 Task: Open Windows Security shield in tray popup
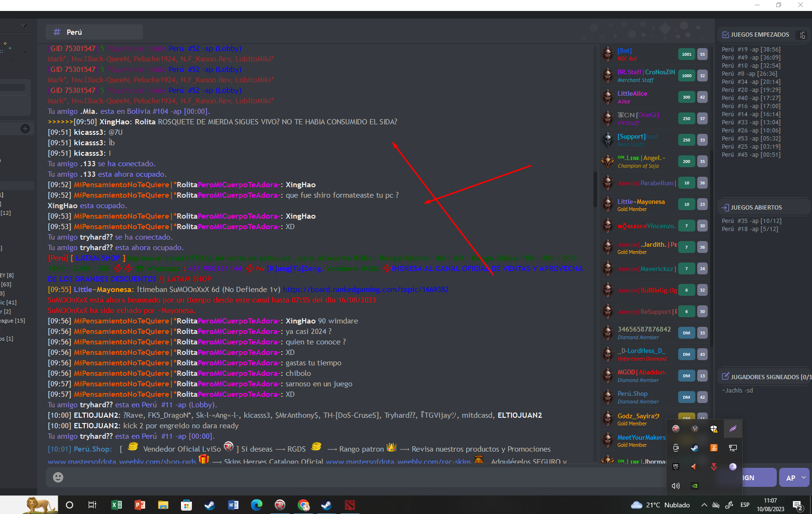point(714,429)
